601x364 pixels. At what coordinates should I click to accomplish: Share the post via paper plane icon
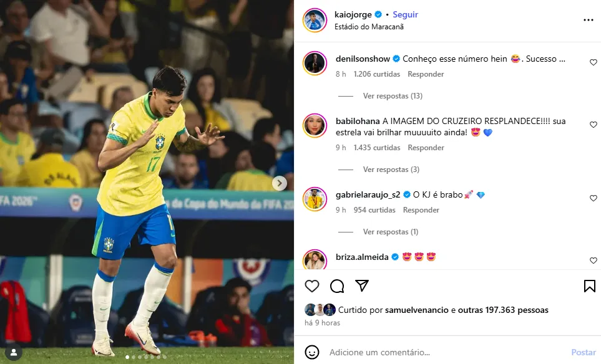362,285
